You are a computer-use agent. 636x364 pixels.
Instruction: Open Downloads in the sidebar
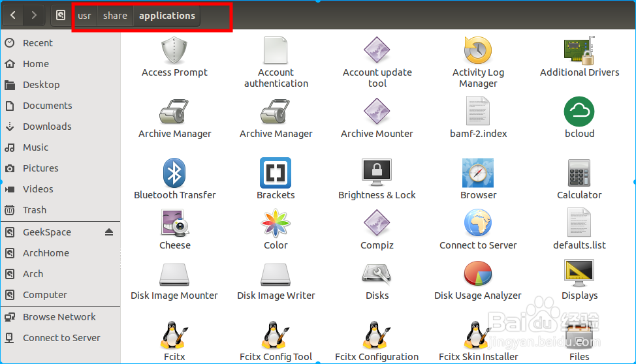tap(61, 127)
